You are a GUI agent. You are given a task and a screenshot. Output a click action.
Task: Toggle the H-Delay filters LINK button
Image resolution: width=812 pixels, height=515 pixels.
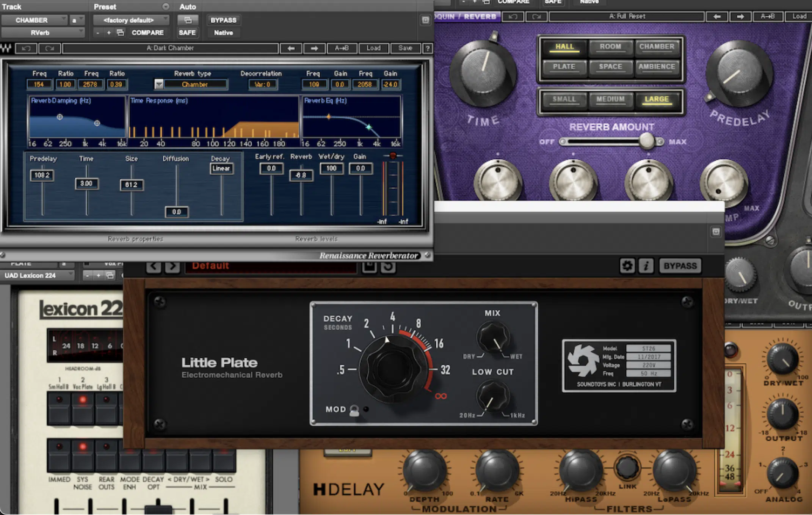[x=627, y=468]
